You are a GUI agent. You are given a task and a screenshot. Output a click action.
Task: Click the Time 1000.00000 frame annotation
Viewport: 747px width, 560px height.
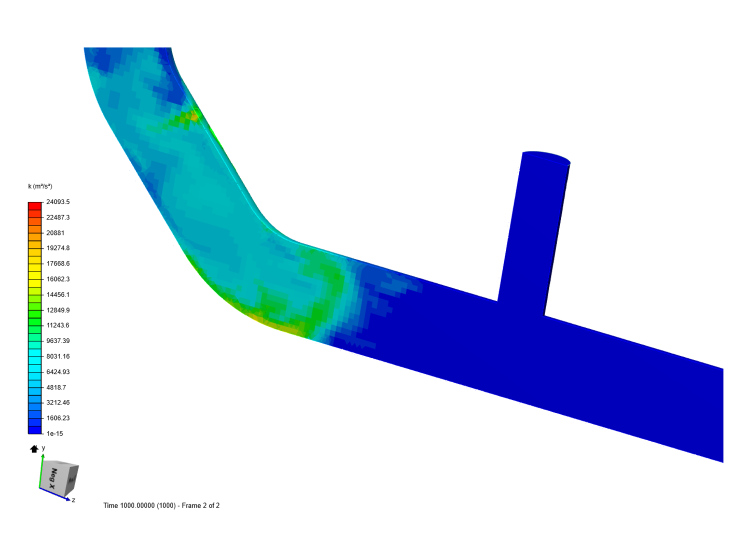coord(161,506)
